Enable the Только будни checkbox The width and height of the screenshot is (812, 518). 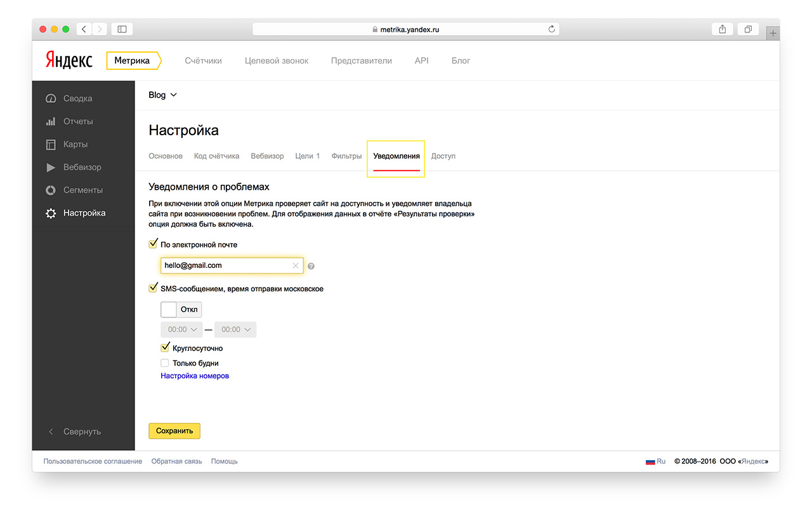[x=165, y=363]
